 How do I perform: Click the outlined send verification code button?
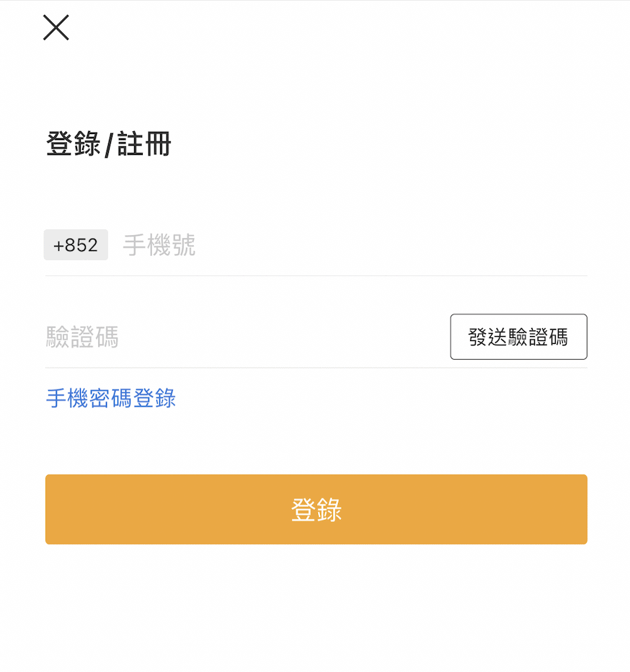coord(518,337)
